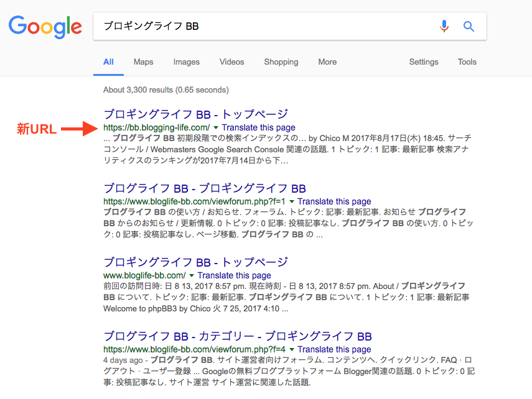This screenshot has width=532, height=399.
Task: Switch to the Images tab
Action: coord(186,62)
